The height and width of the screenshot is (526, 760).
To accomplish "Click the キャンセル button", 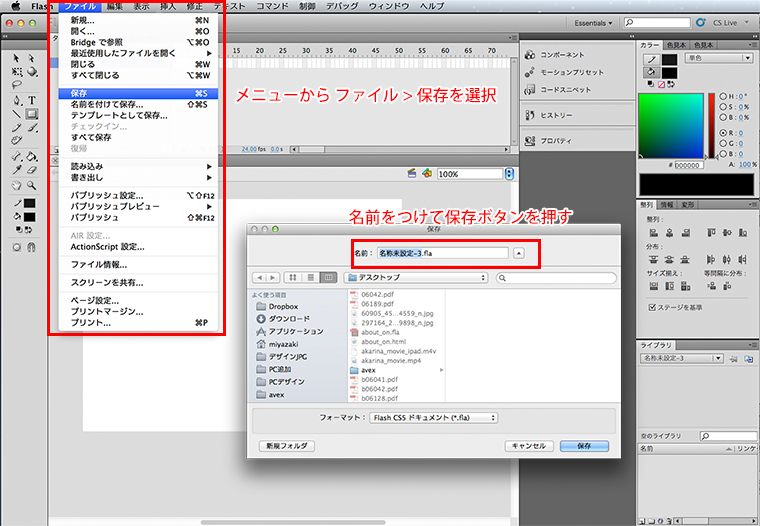I will click(528, 446).
